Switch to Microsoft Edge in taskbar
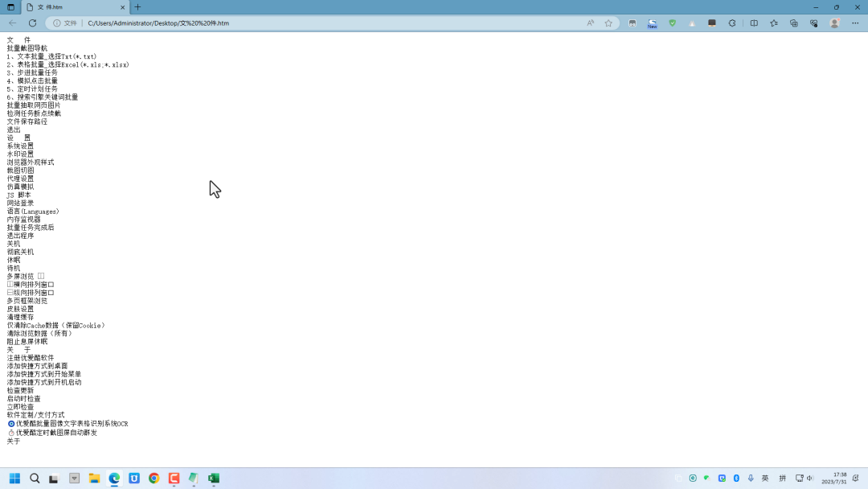This screenshot has height=489, width=868. click(115, 479)
